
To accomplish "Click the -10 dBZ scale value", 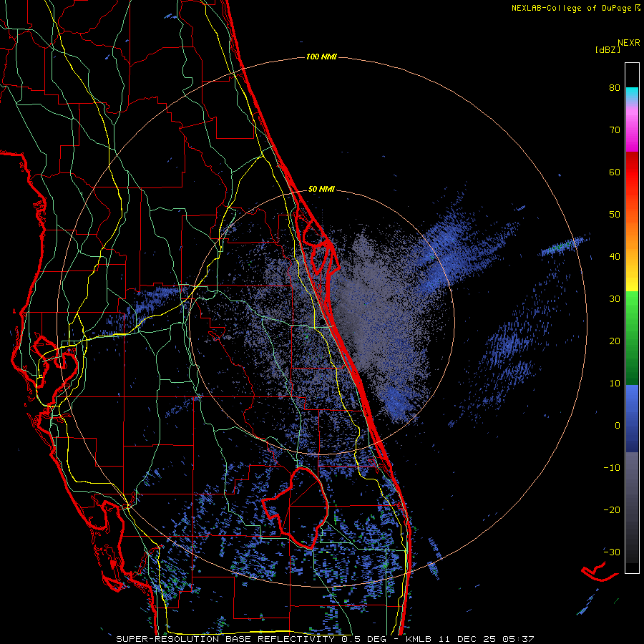I will click(x=612, y=468).
